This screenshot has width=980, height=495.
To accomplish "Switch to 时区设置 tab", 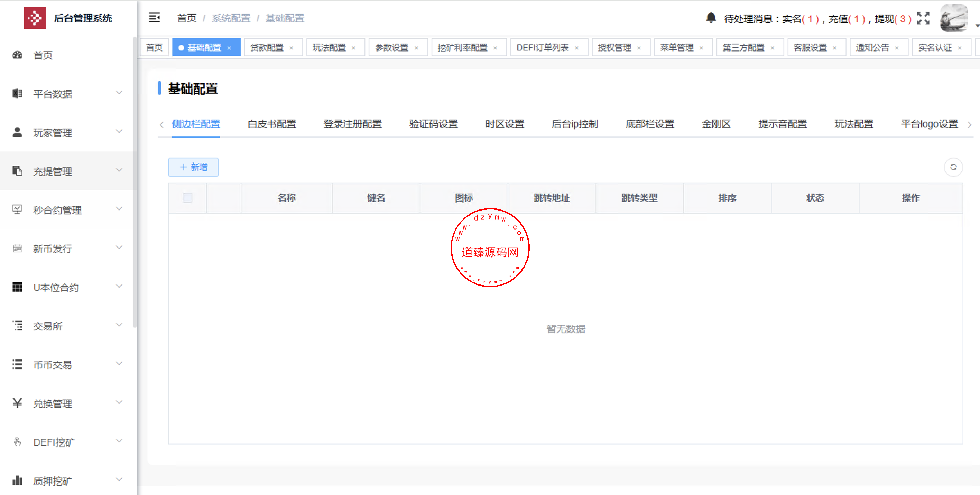I will pyautogui.click(x=505, y=124).
